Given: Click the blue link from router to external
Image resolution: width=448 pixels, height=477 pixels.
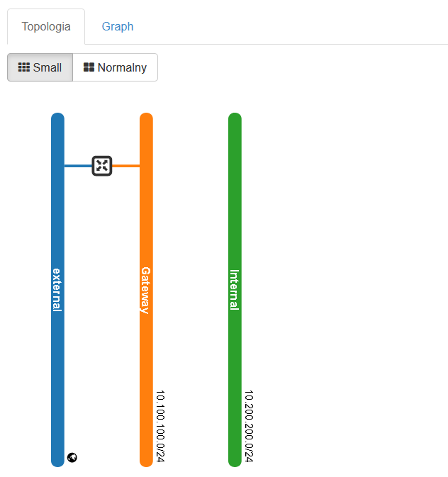Looking at the screenshot, I should tap(78, 166).
